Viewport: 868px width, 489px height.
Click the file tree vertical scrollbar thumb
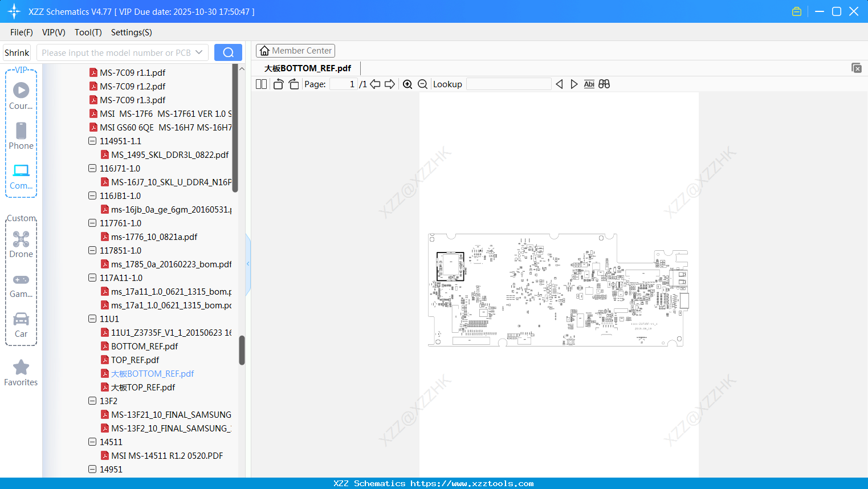pos(242,350)
